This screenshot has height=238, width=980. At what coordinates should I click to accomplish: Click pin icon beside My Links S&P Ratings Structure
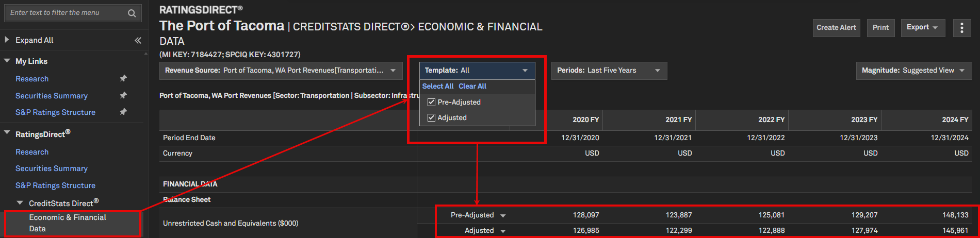[x=123, y=112]
